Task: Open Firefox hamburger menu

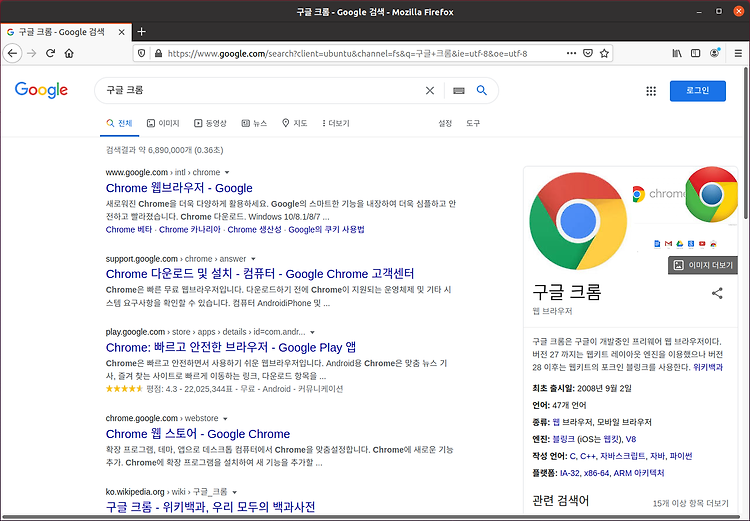Action: 738,53
